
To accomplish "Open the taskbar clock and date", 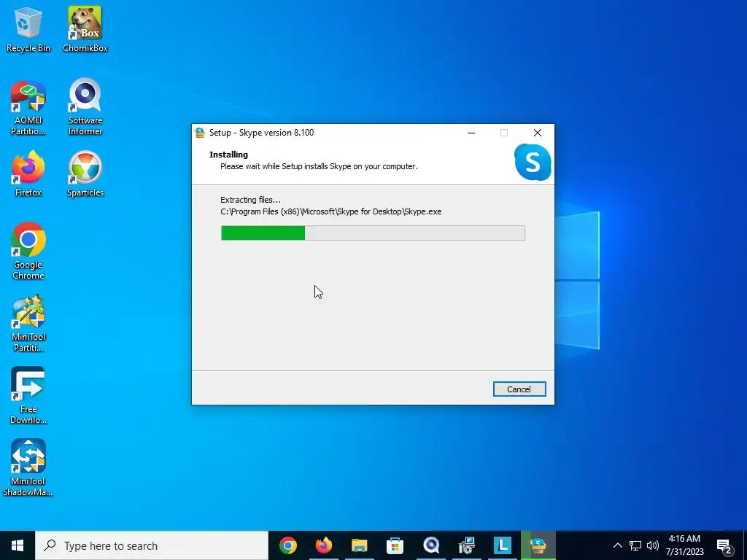I will [x=684, y=545].
